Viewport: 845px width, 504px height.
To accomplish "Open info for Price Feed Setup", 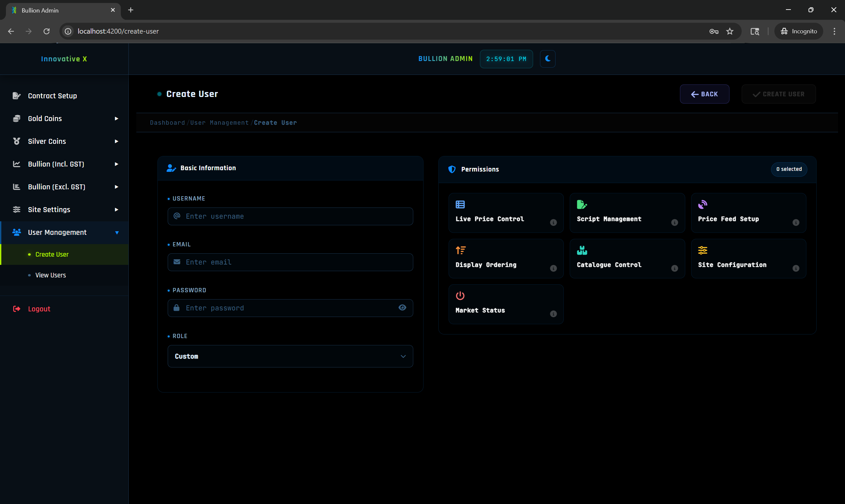I will pyautogui.click(x=796, y=223).
